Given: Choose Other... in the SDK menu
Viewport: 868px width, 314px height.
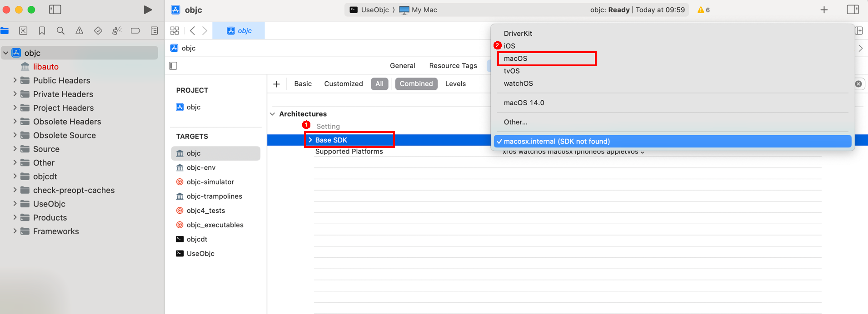Looking at the screenshot, I should pyautogui.click(x=515, y=122).
